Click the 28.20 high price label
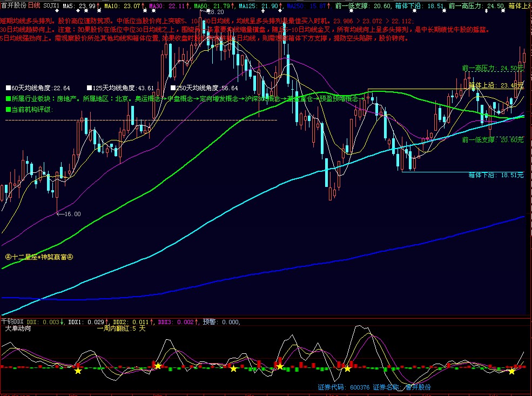Screen dimensions: 532x396 (216, 12)
